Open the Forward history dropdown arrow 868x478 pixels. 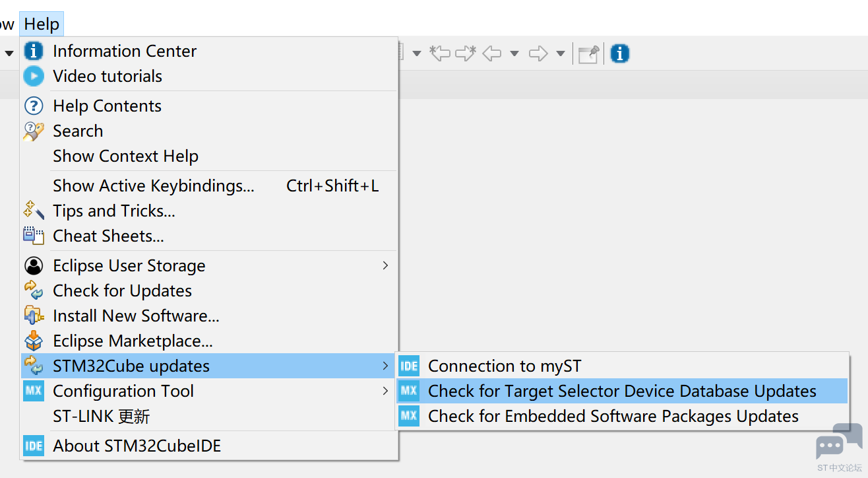click(561, 53)
